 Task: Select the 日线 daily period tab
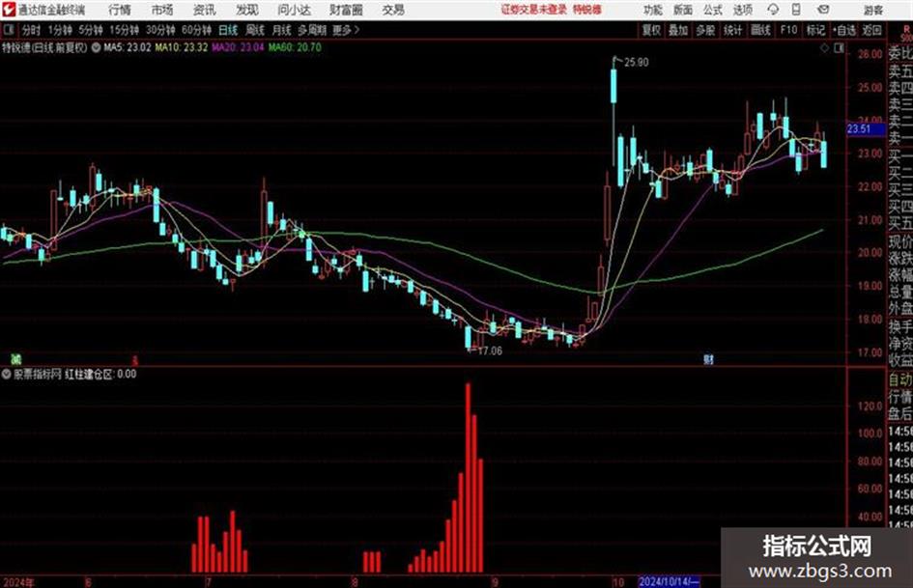point(228,30)
